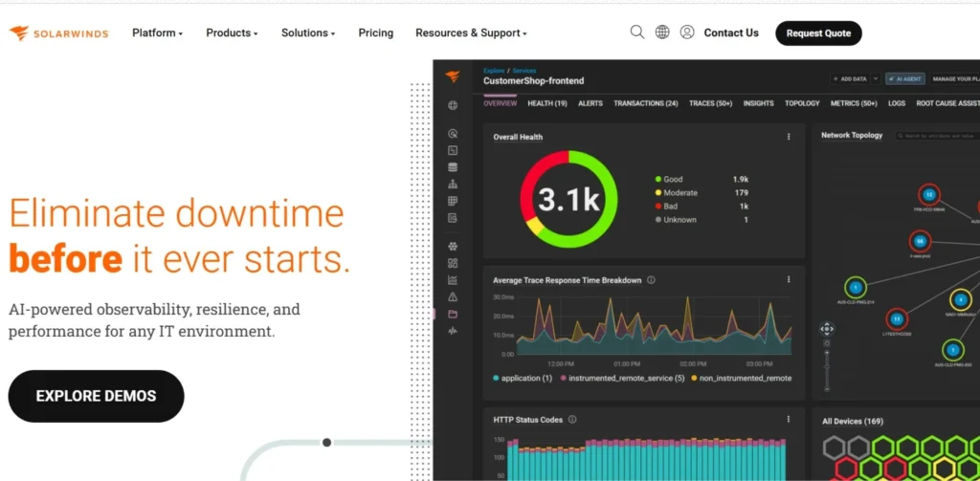Screen dimensions: 980x481
Task: Toggle Good series in health legend
Action: pyautogui.click(x=669, y=179)
